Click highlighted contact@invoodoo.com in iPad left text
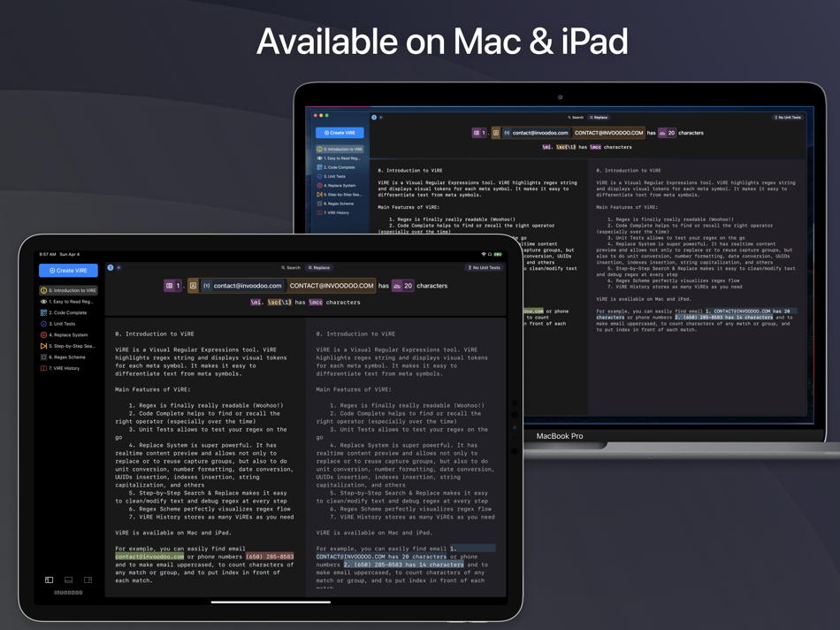This screenshot has width=840, height=630. (x=149, y=557)
